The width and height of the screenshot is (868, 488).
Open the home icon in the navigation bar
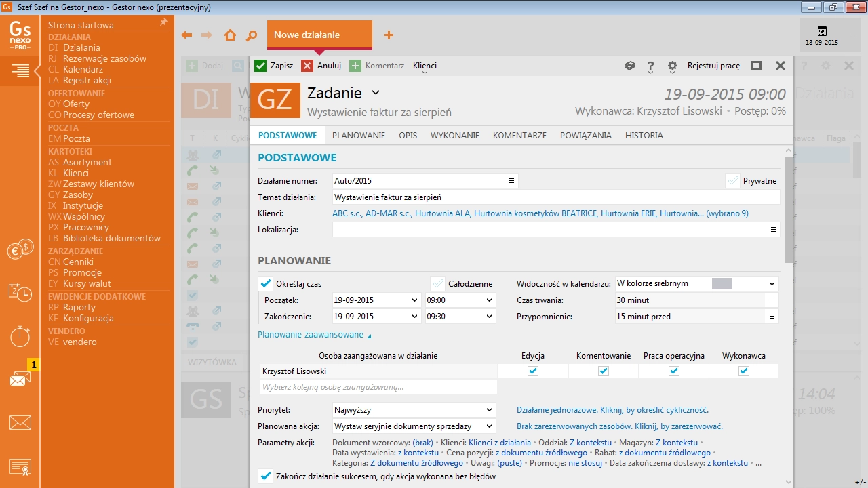click(x=229, y=35)
